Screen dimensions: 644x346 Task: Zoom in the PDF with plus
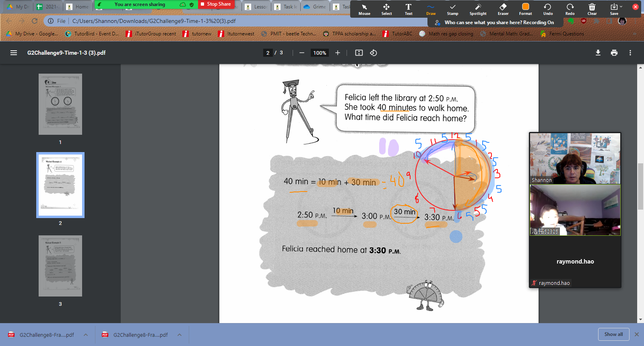tap(338, 53)
